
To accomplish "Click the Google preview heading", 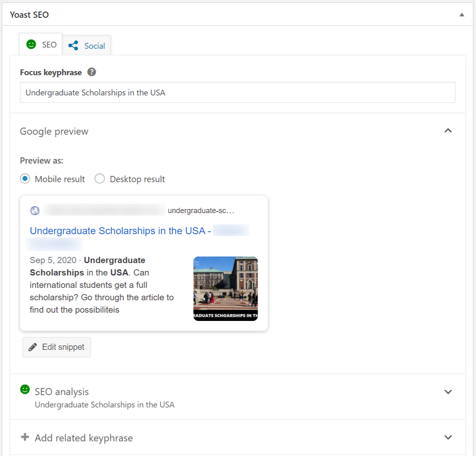I will click(54, 131).
